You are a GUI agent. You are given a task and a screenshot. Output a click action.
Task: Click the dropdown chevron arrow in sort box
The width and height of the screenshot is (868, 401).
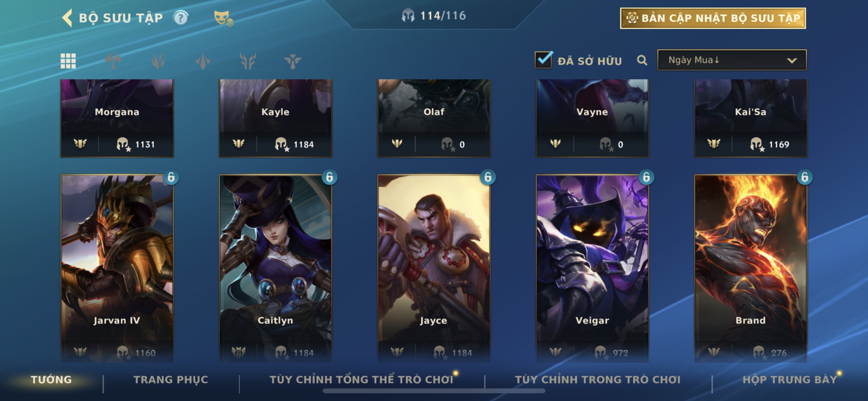(x=792, y=61)
